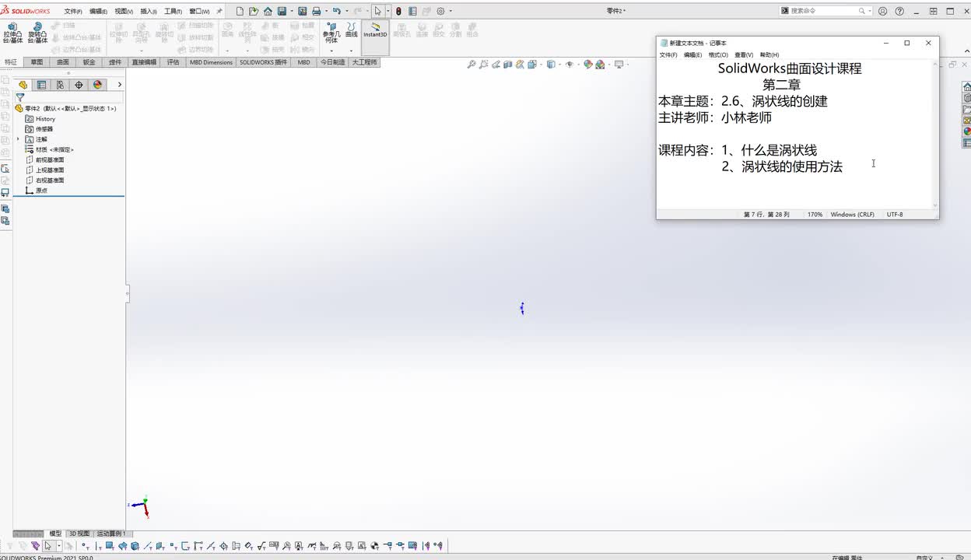Expand the 注解 tree node
This screenshot has height=560, width=971.
[x=18, y=139]
